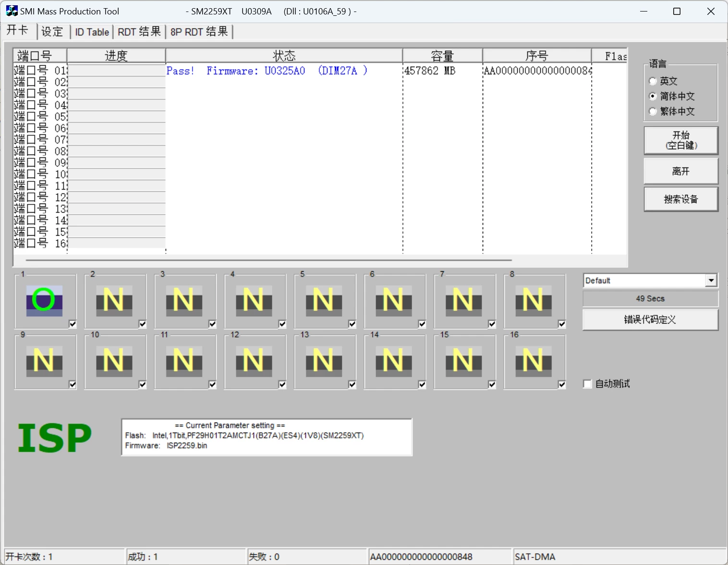
Task: Click the 序号 column header
Action: tap(537, 56)
